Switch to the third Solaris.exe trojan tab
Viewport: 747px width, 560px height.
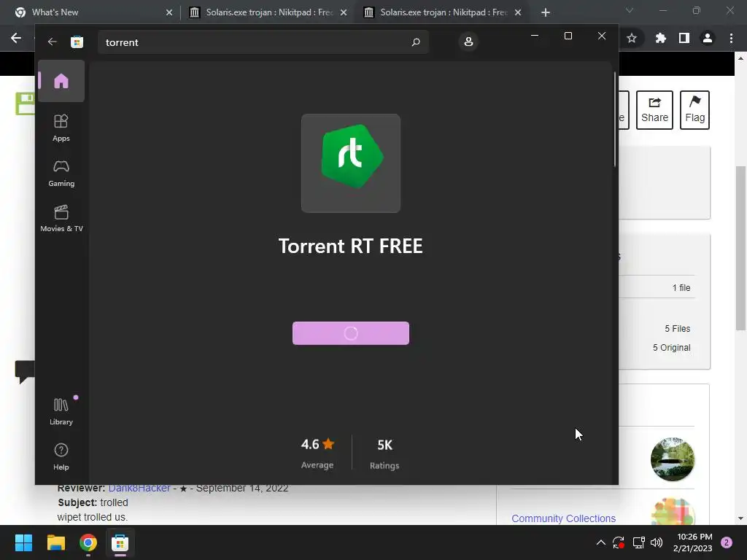click(442, 12)
